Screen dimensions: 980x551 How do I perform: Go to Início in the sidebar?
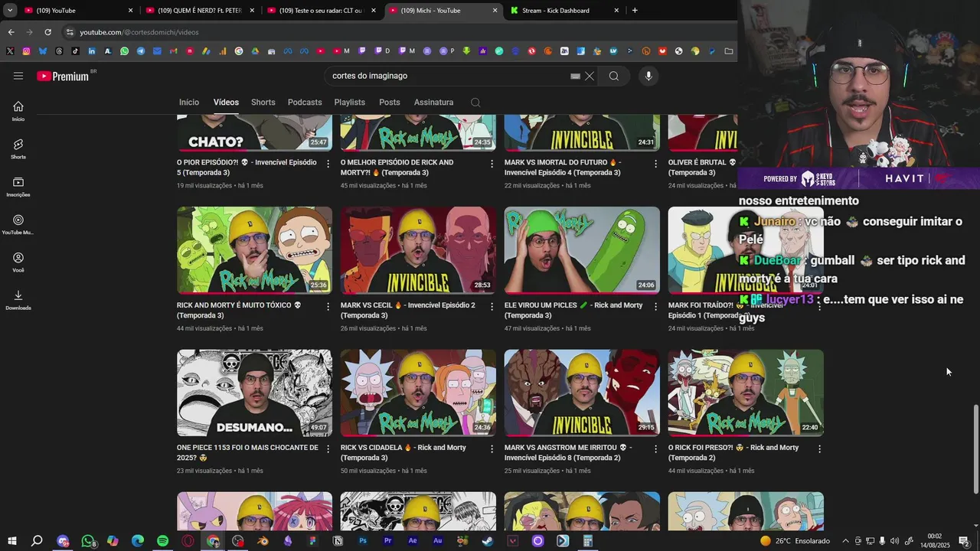pyautogui.click(x=18, y=111)
